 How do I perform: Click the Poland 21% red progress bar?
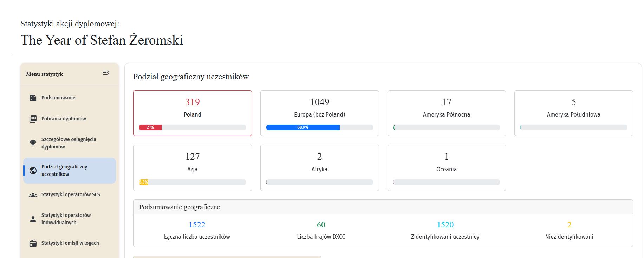[x=150, y=127]
